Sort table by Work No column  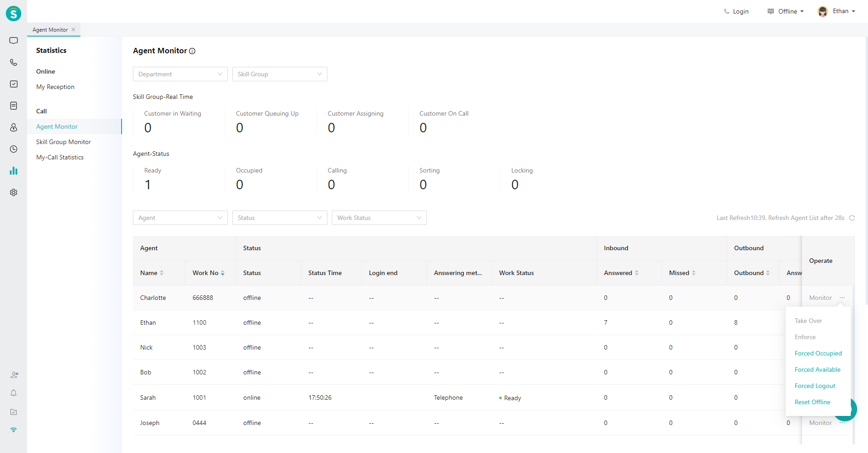pyautogui.click(x=222, y=273)
